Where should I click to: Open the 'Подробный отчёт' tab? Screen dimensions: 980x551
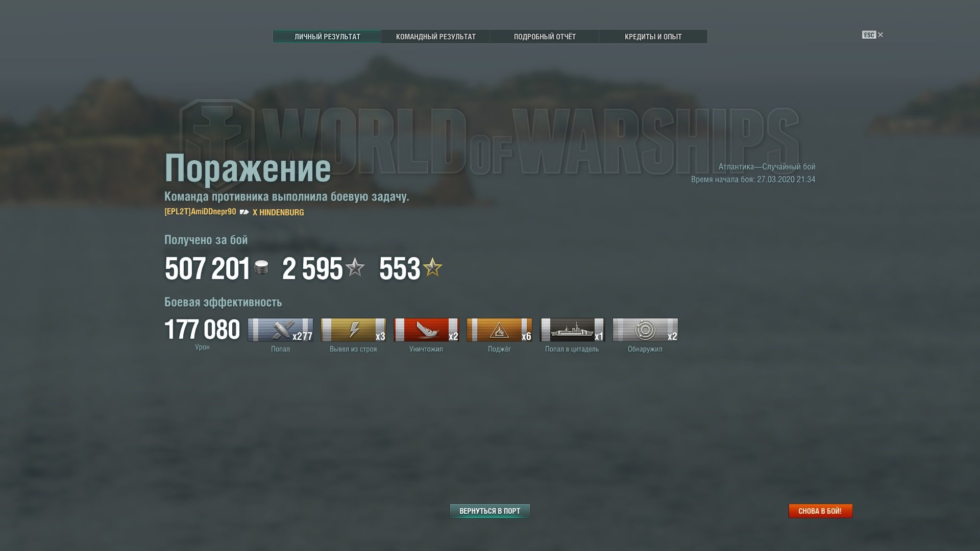(545, 37)
